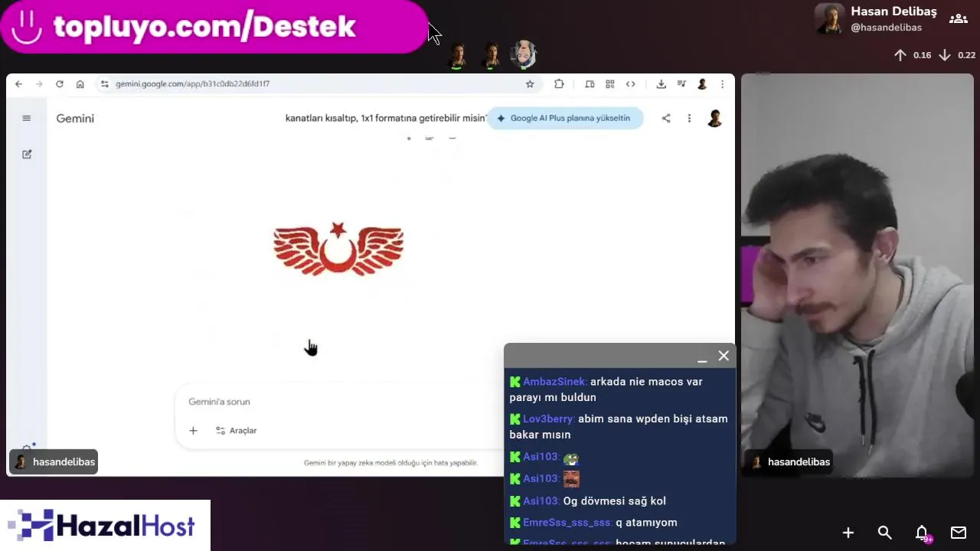The width and height of the screenshot is (980, 551).
Task: Click the plus icon in bottom bar
Action: pos(848,533)
